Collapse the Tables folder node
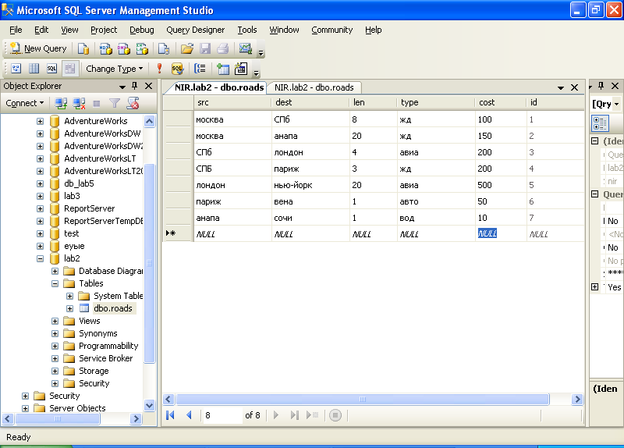 tap(55, 283)
